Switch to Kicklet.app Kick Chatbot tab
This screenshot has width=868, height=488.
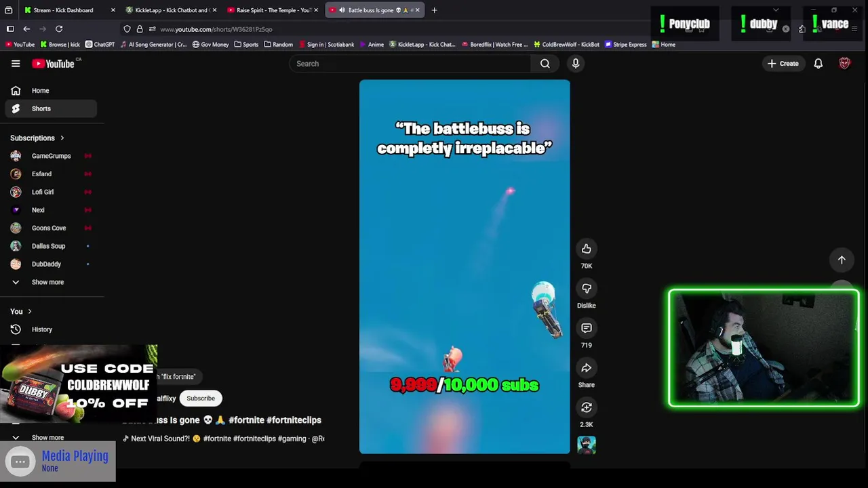[171, 10]
